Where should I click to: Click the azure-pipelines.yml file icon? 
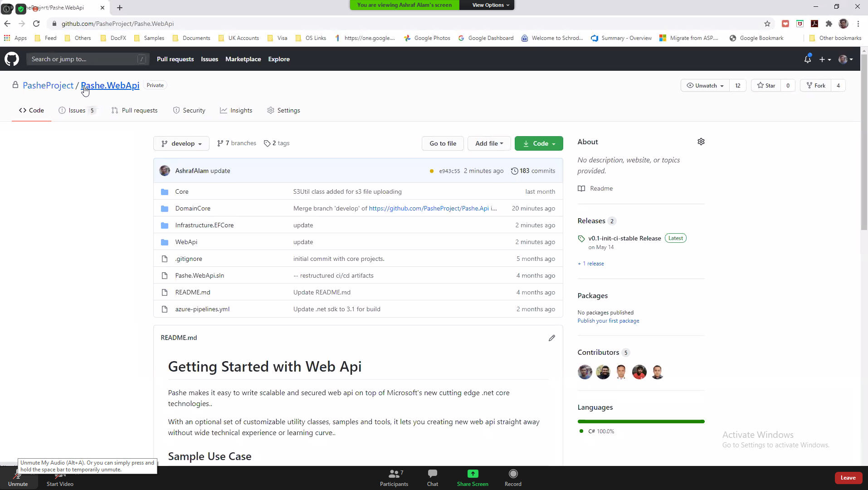click(165, 309)
